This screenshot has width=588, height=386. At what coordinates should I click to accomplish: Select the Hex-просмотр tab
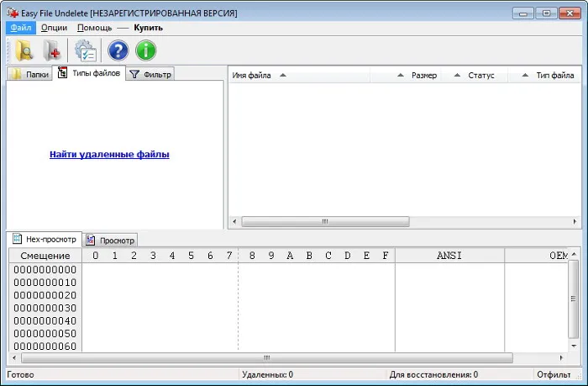[x=45, y=239]
